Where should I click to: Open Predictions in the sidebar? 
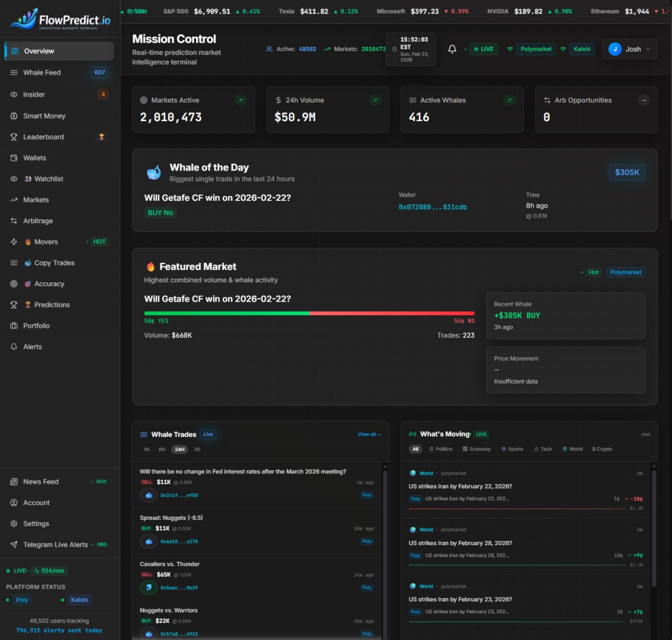pos(59,305)
